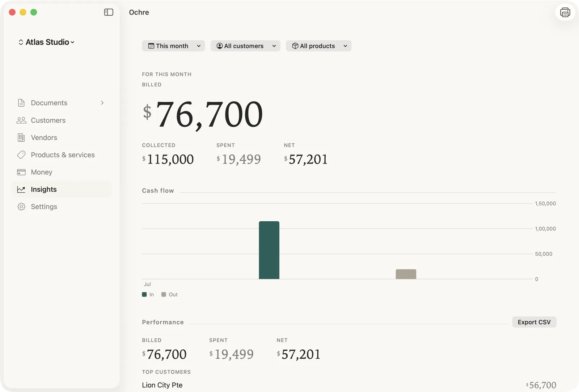Click the collected amount $115,000
Screen dimensions: 579x392
168,159
